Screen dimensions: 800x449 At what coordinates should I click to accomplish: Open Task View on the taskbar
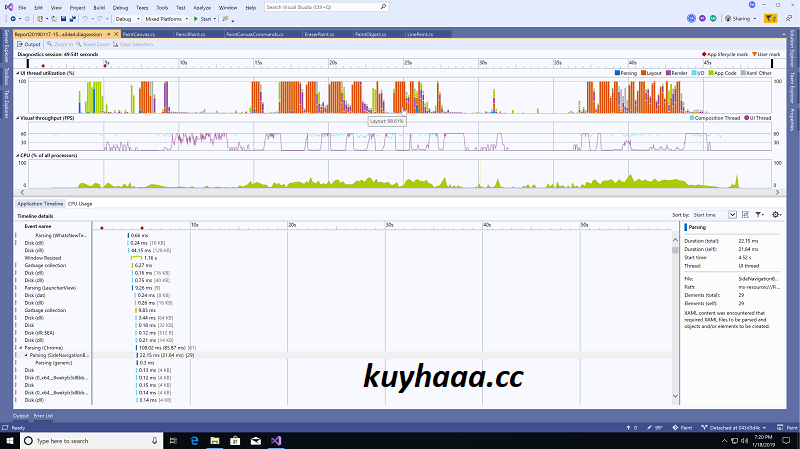click(173, 441)
